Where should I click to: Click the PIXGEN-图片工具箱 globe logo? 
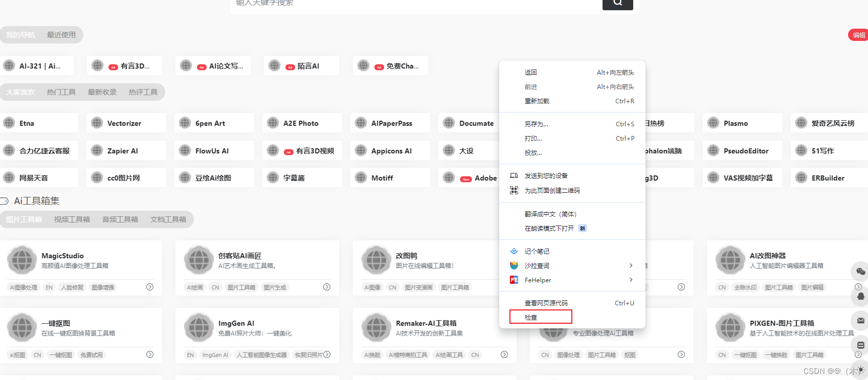tap(730, 327)
